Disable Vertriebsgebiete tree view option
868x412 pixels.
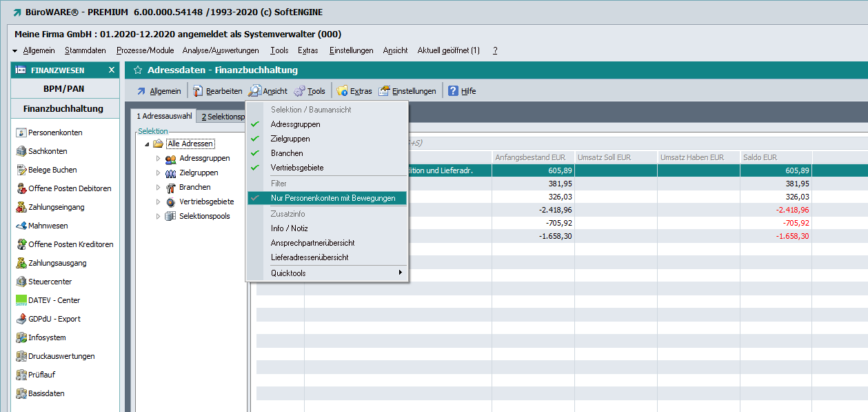[296, 168]
